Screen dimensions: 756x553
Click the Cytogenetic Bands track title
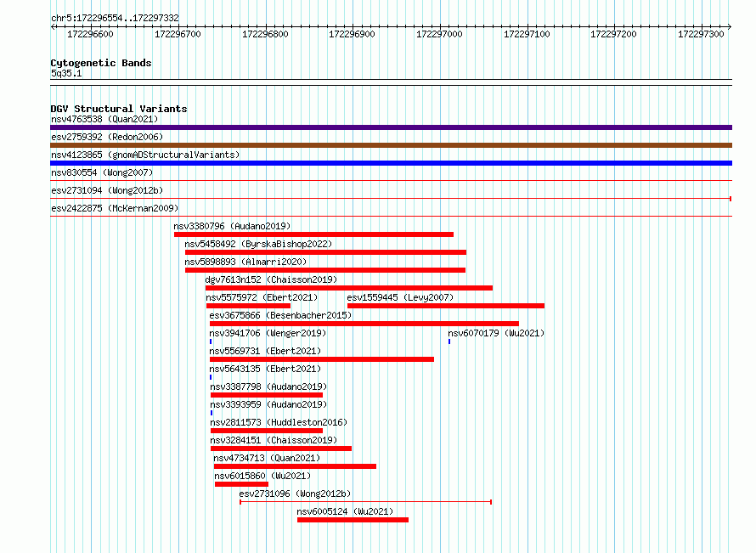click(x=101, y=63)
